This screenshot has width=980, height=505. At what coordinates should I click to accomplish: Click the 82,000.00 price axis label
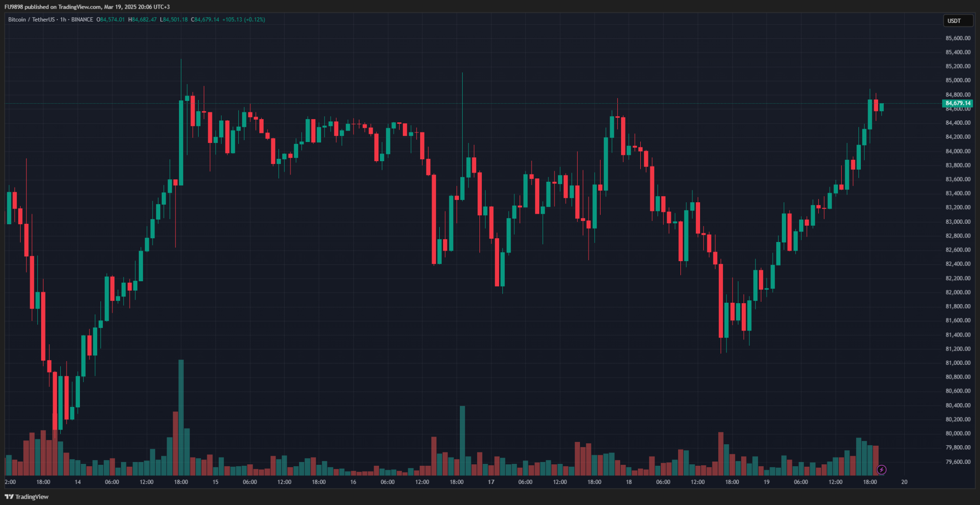(958, 292)
